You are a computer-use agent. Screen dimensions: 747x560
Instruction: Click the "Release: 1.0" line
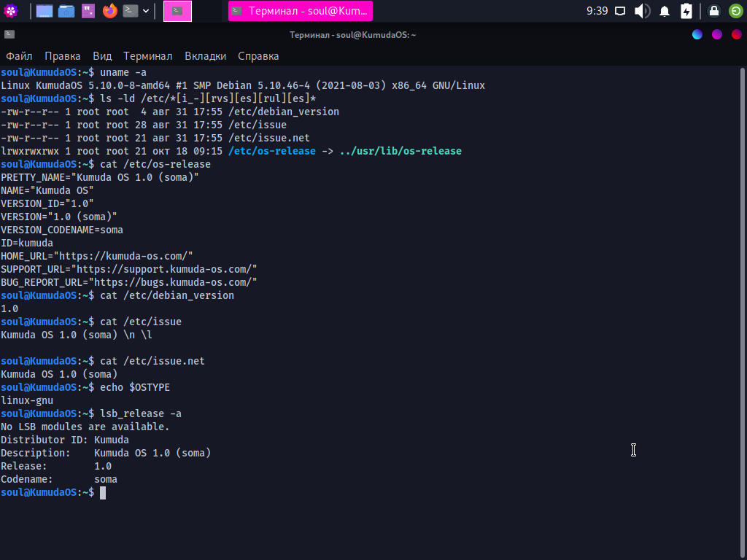click(x=56, y=466)
